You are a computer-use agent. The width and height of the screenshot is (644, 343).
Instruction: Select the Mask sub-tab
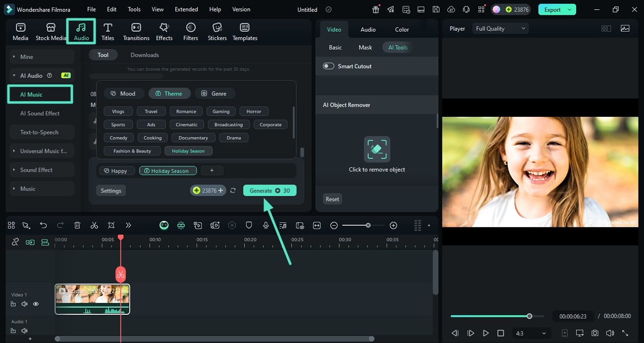(365, 48)
